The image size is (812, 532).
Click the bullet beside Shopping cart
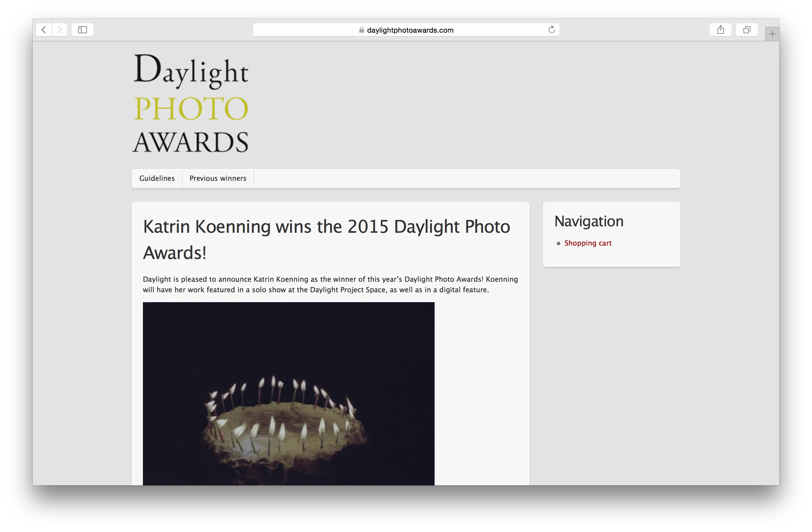(x=559, y=244)
